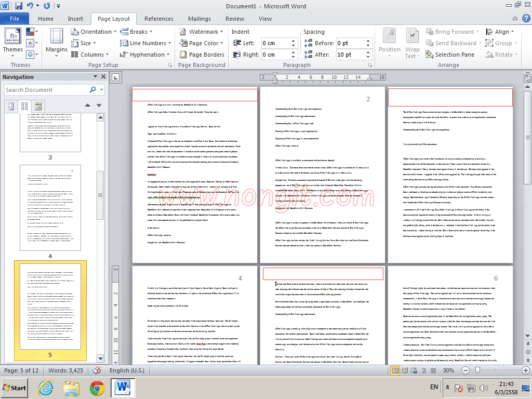This screenshot has height=399, width=532.
Task: Switch to the Review tab
Action: [x=235, y=19]
